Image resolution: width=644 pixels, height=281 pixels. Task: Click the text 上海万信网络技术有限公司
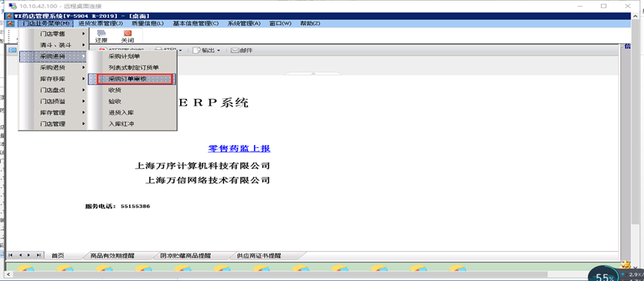pos(208,180)
